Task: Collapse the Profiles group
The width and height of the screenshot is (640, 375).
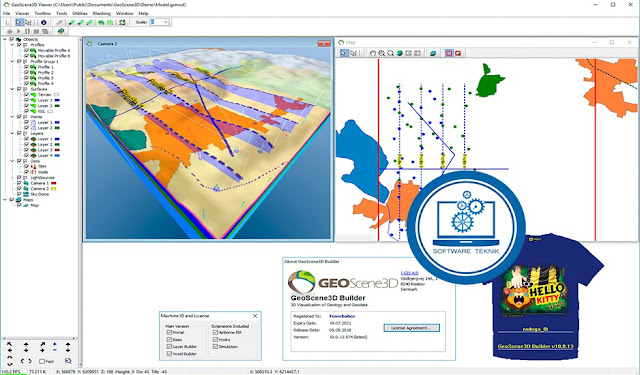Action: (12, 45)
